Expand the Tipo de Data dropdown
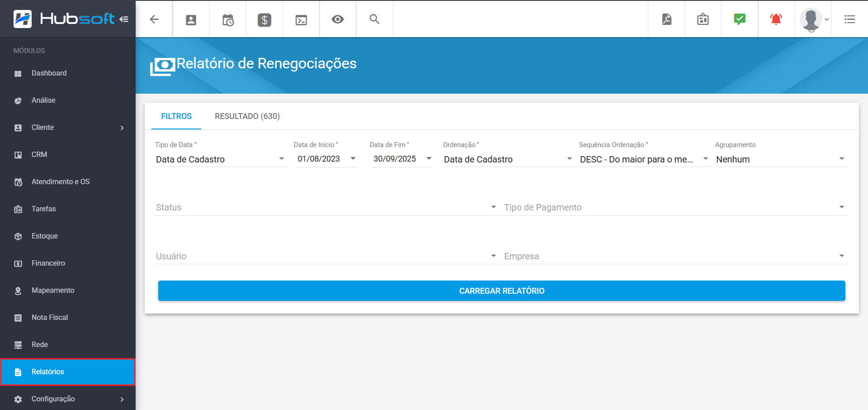The image size is (868, 410). tap(221, 159)
